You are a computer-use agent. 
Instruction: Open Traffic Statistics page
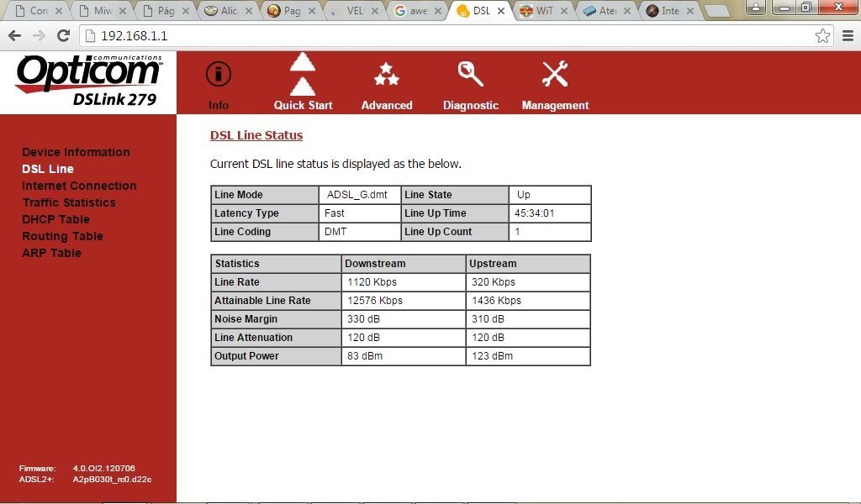click(69, 202)
